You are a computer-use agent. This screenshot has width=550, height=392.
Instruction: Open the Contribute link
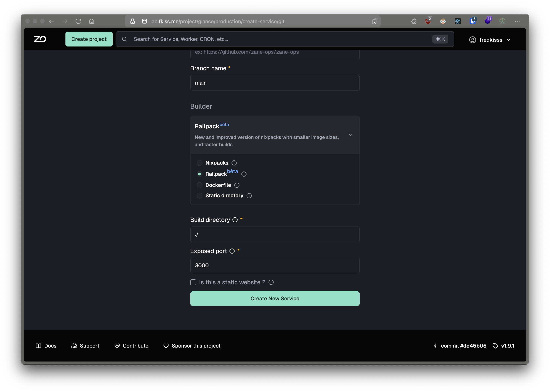click(135, 346)
